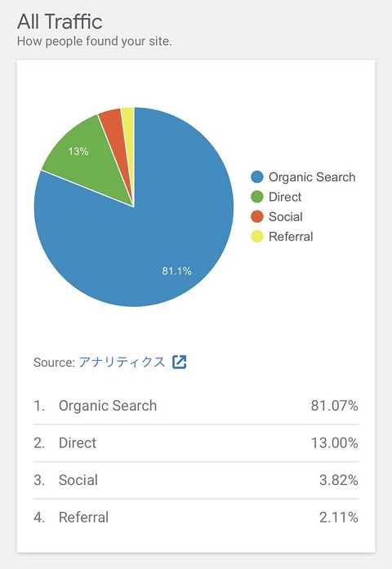
Task: Select the Organic Search legend label
Action: click(312, 177)
